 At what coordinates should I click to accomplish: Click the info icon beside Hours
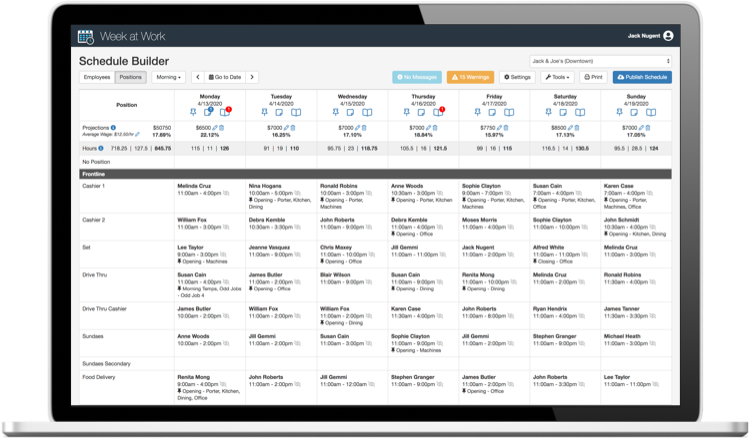[100, 147]
